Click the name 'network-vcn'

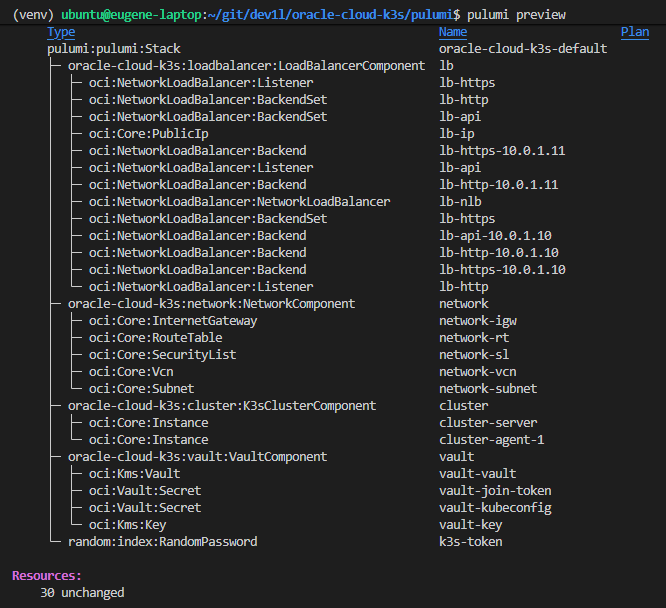(477, 372)
